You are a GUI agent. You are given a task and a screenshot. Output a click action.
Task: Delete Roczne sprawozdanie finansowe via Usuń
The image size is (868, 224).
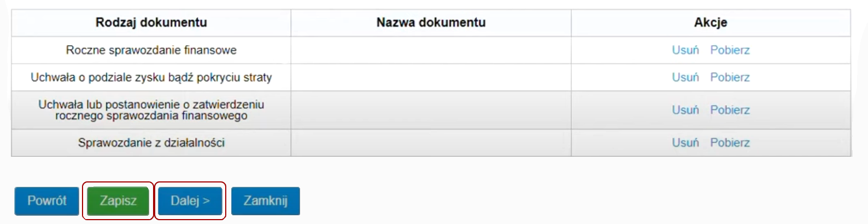pyautogui.click(x=685, y=50)
